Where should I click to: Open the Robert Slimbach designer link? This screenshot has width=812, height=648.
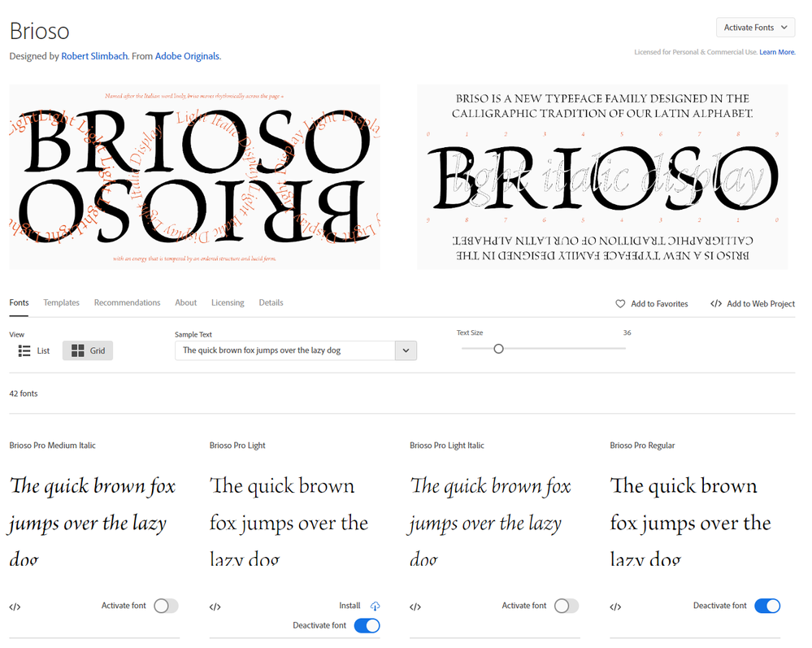point(93,56)
